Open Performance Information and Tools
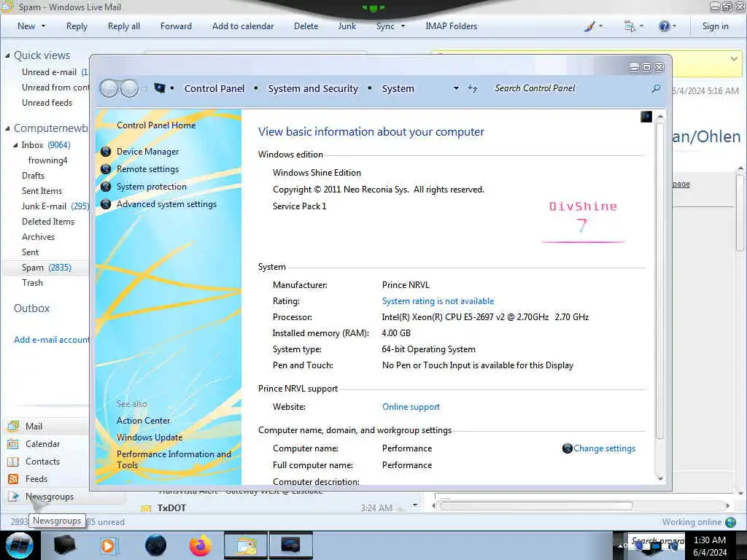Viewport: 747px width, 560px height. coord(174,459)
